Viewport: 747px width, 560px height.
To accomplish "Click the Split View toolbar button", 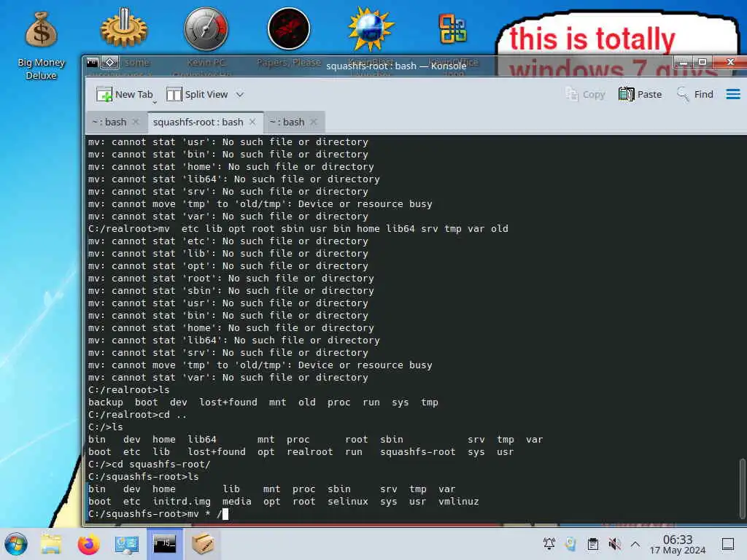I will point(197,94).
